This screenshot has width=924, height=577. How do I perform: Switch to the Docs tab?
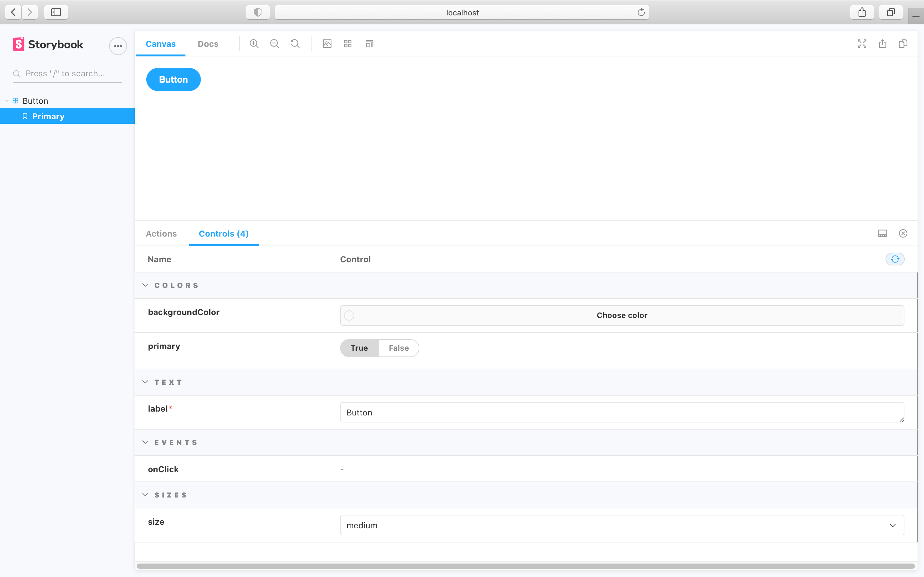208,43
